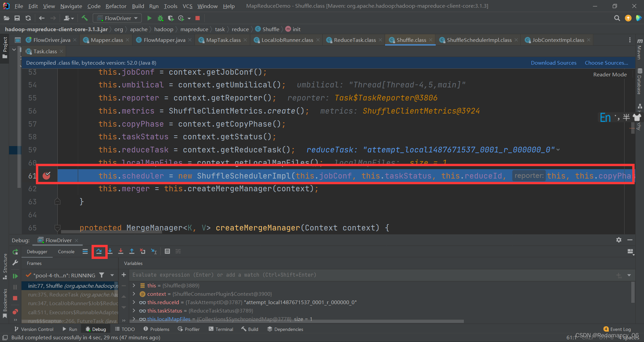Open the Navigate menu
Viewport: 644px width, 342px height.
71,6
